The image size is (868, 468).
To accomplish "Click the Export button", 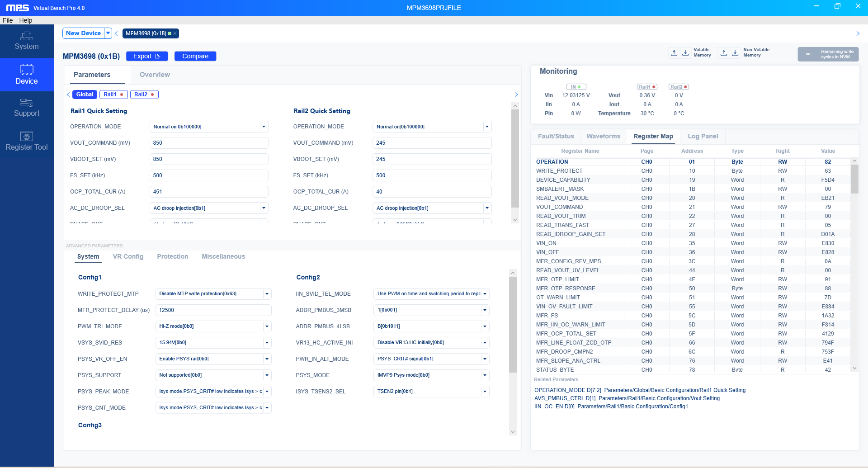I will (x=146, y=56).
